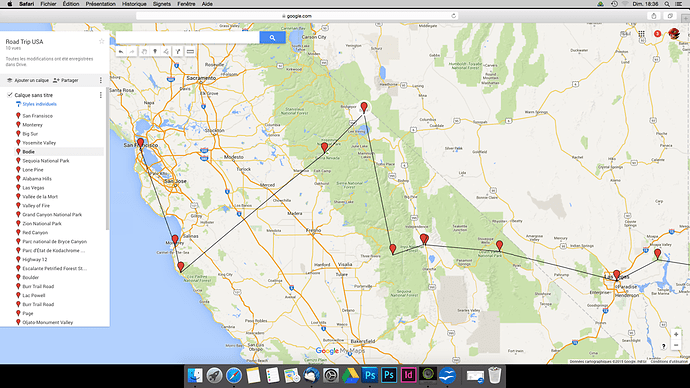Click the Valley of Fire map pin
This screenshot has width=690, height=388.
tap(657, 254)
